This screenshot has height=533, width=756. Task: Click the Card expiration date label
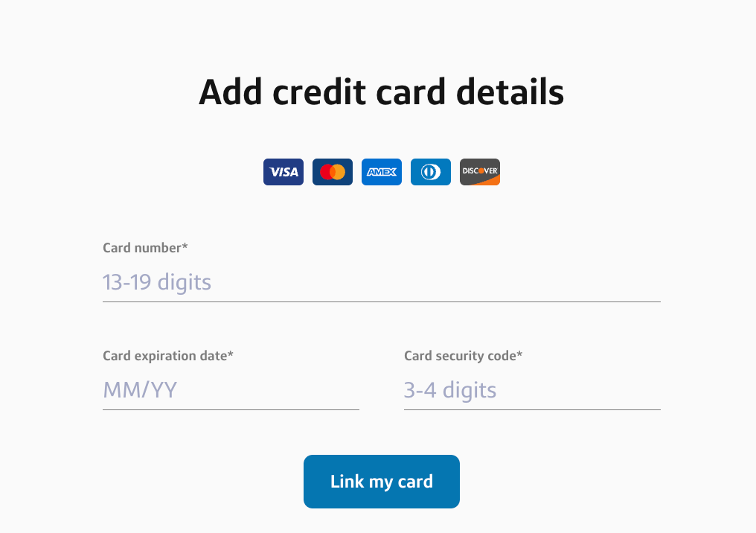tap(167, 356)
